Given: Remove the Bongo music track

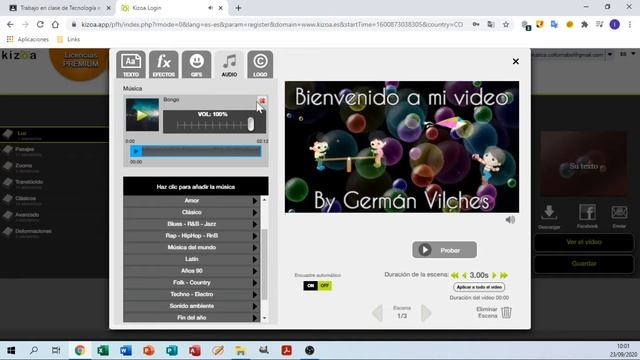Looking at the screenshot, I should tap(262, 100).
